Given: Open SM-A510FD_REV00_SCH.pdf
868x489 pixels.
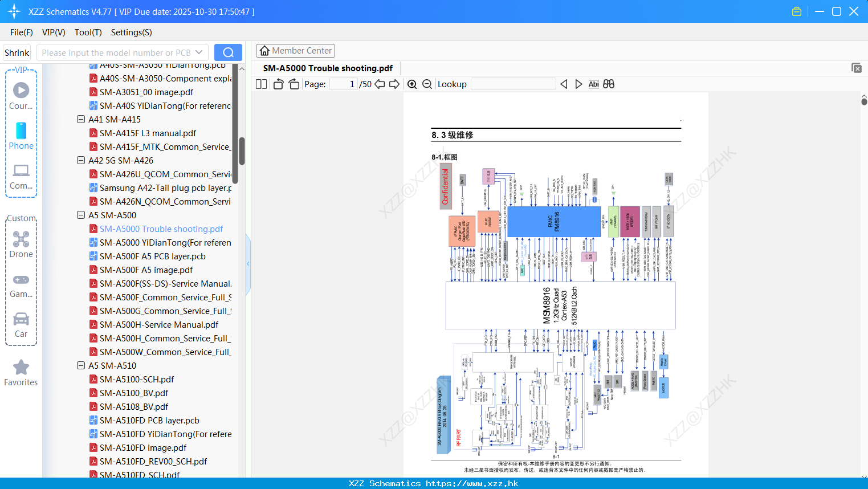Looking at the screenshot, I should (148, 462).
